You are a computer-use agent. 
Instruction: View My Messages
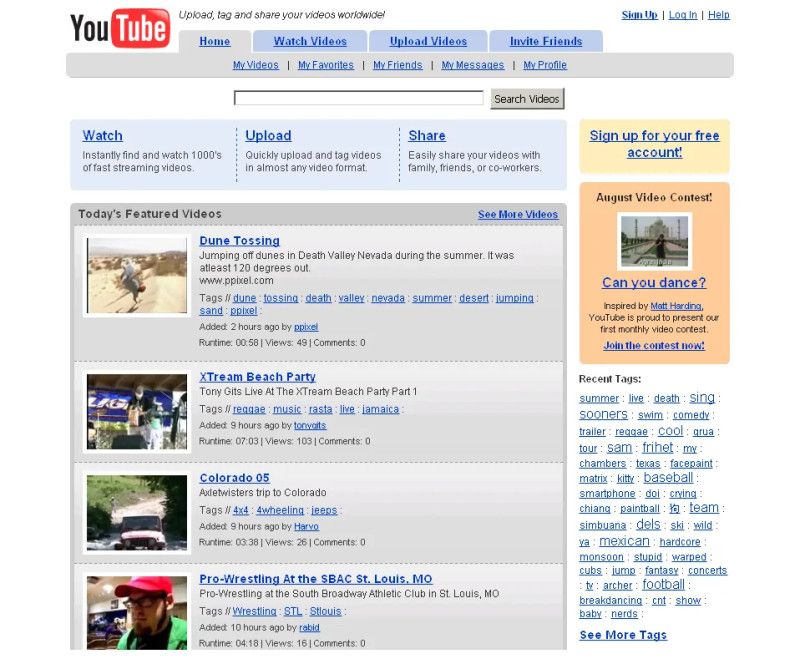pos(472,65)
